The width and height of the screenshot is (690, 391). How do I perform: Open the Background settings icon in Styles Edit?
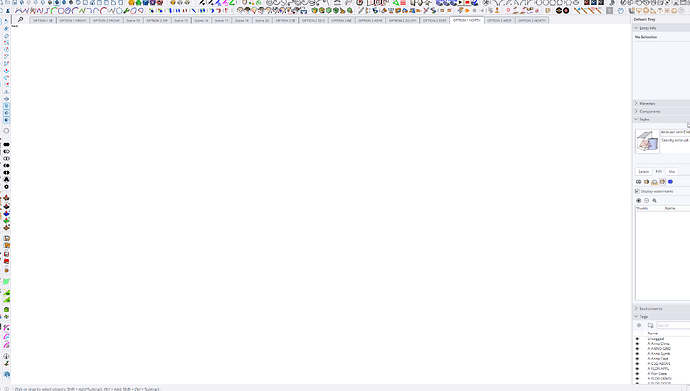[x=654, y=182]
